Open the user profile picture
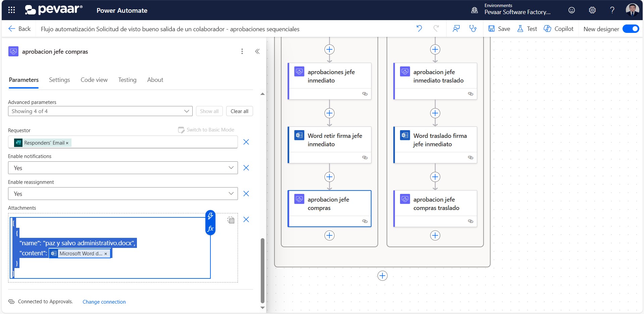 [x=632, y=10]
